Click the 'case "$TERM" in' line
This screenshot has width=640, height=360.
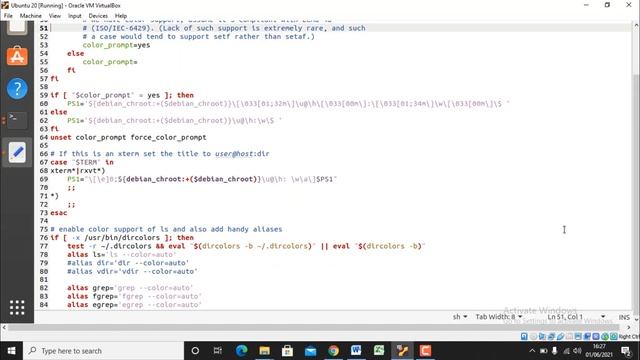click(82, 162)
